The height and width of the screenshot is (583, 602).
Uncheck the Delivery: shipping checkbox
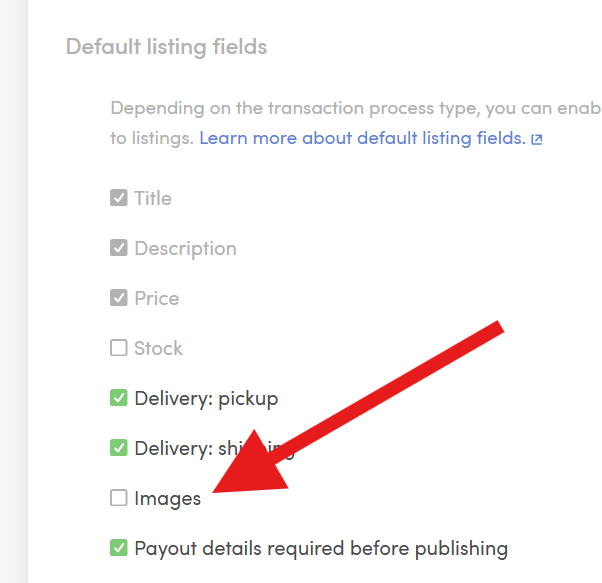(119, 448)
